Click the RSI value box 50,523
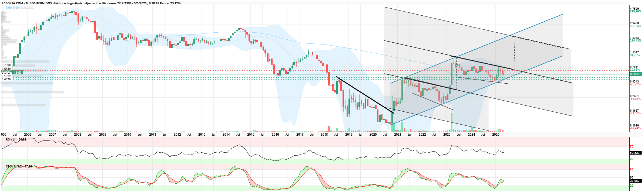Image resolution: width=644 pixels, height=192 pixels. pos(635,153)
